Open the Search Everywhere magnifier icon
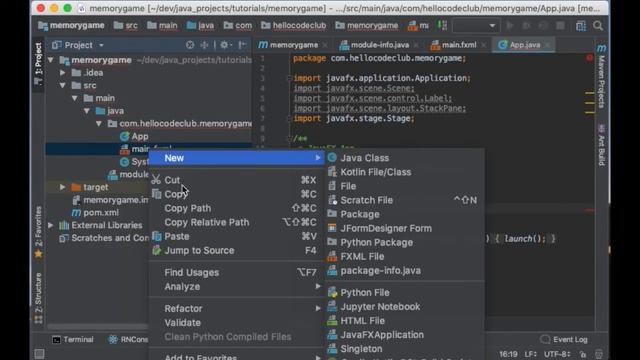This screenshot has width=640, height=360. 598,26
